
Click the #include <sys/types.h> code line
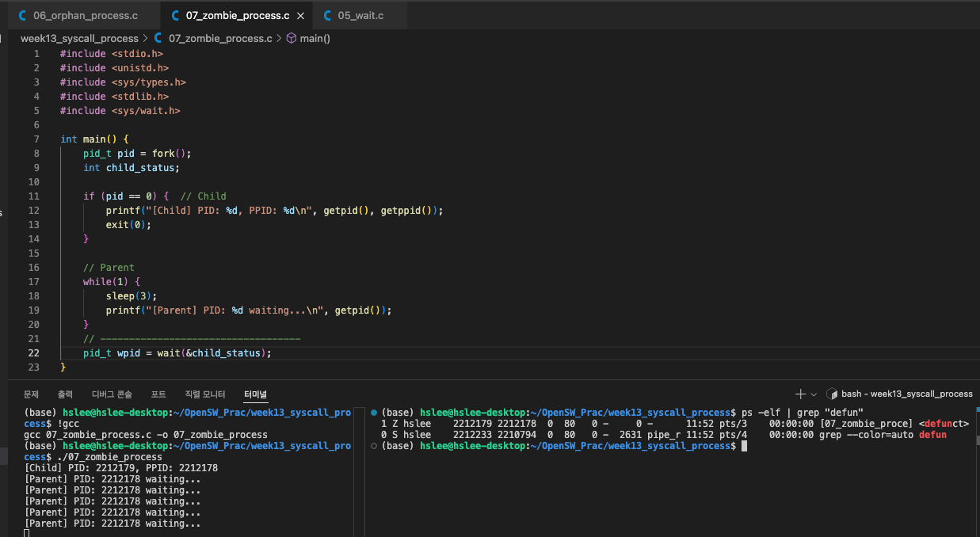[x=123, y=82]
